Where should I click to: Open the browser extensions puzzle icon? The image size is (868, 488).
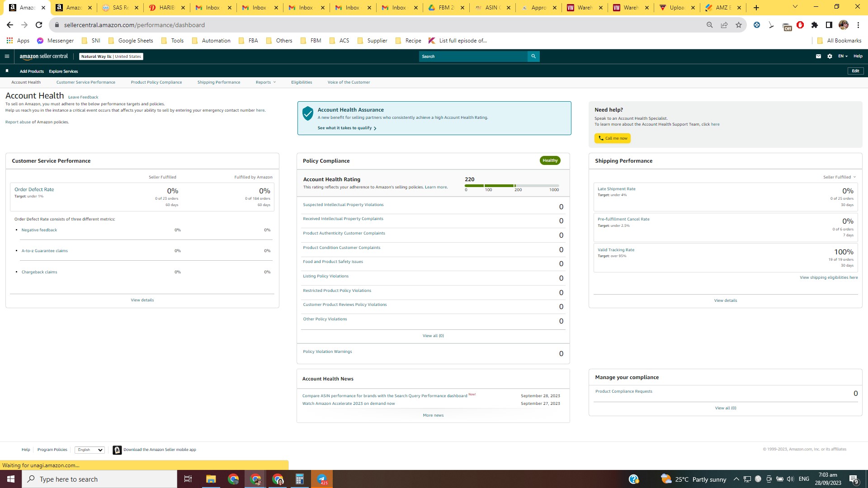point(815,25)
